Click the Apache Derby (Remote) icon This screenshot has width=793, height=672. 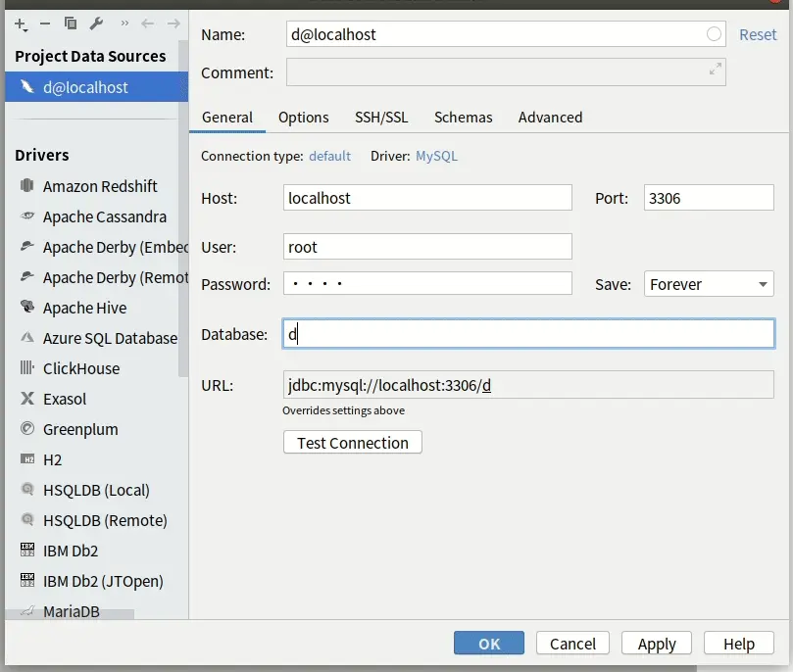(x=27, y=276)
